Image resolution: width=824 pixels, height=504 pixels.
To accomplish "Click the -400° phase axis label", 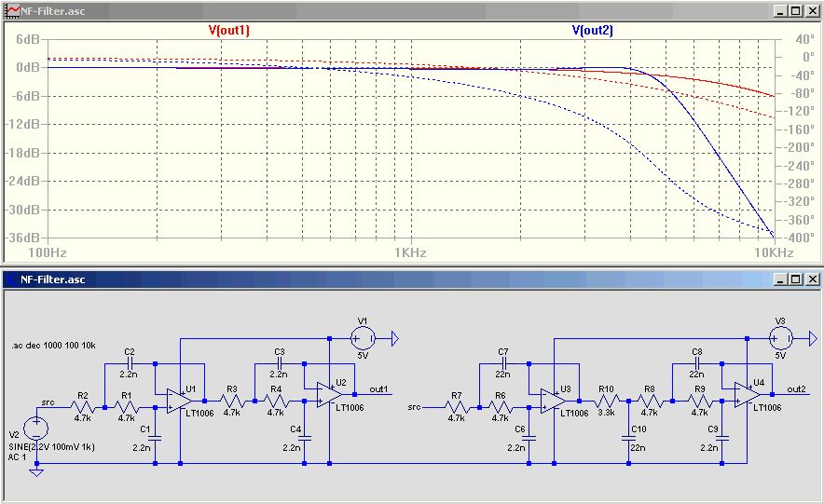I will 797,238.
